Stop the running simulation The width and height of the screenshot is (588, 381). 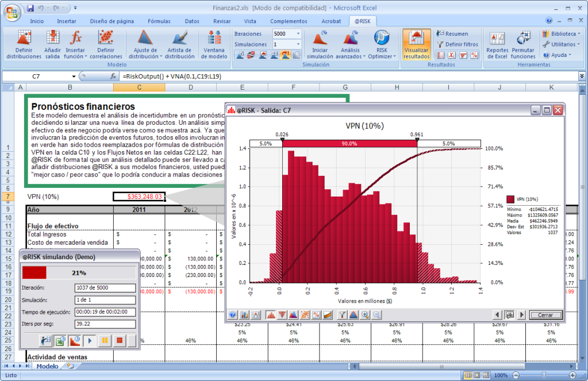tap(120, 341)
